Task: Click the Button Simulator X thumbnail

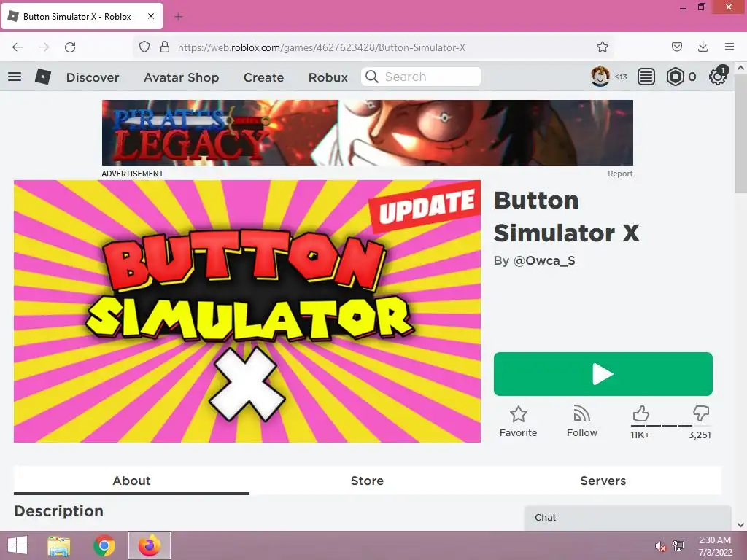Action: coord(247,311)
